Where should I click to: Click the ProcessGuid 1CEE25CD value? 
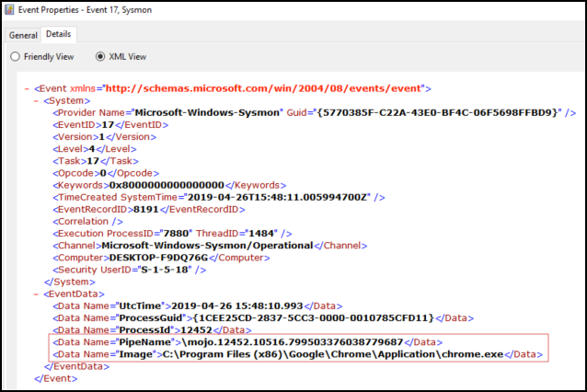(x=313, y=317)
